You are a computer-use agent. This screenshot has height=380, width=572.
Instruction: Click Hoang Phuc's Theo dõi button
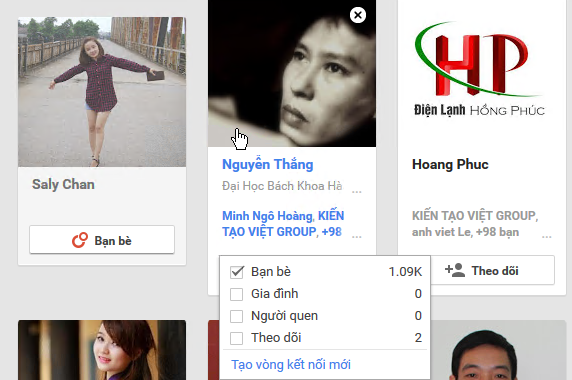point(492,270)
